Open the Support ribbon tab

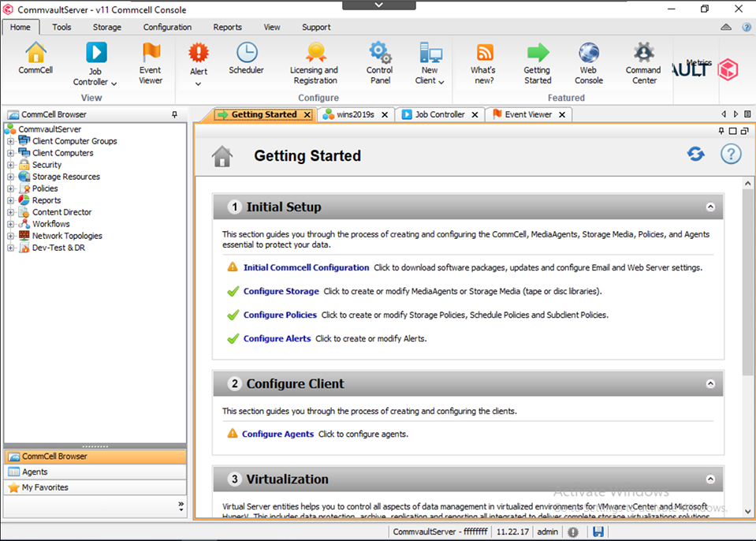click(x=316, y=28)
